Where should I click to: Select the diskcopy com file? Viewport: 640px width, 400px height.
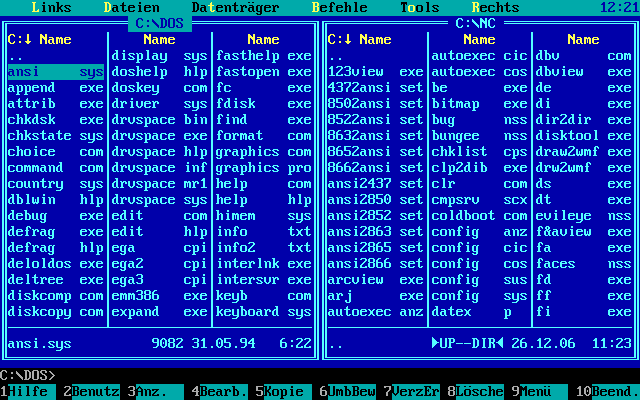[56, 312]
